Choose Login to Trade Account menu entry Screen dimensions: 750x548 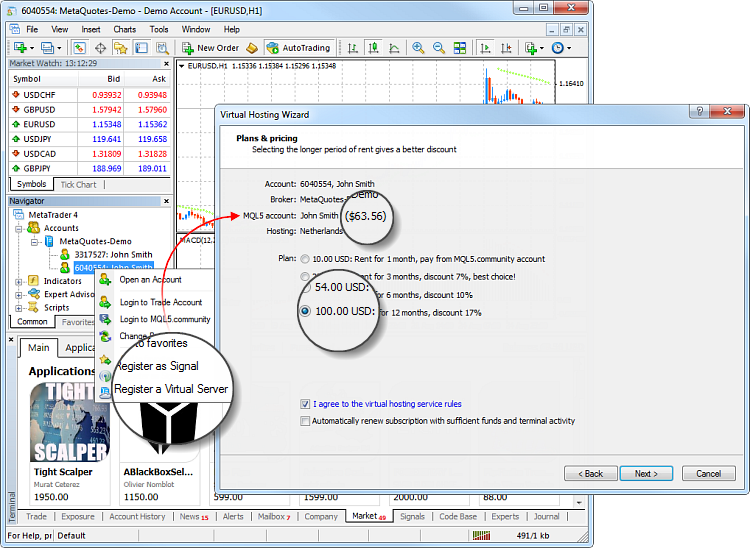(160, 302)
